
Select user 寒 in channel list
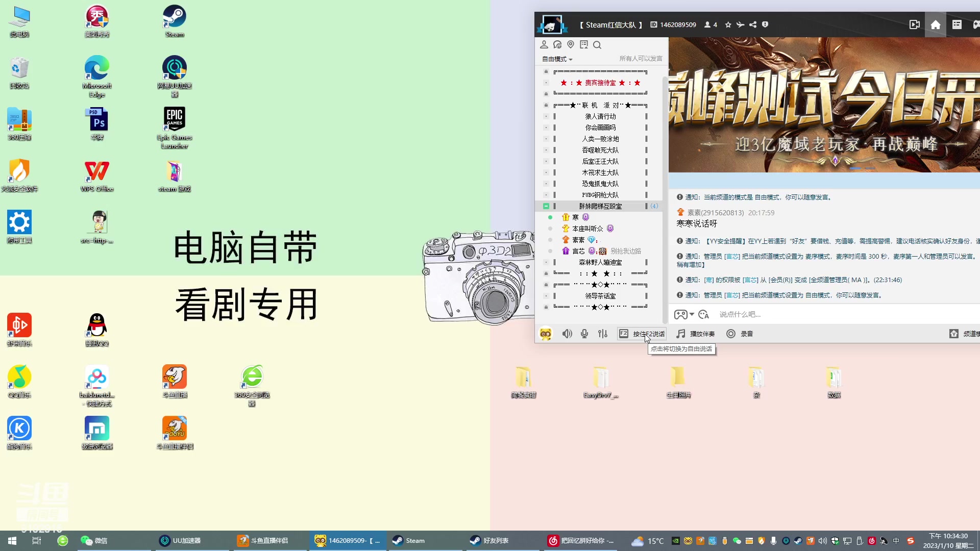tap(575, 217)
